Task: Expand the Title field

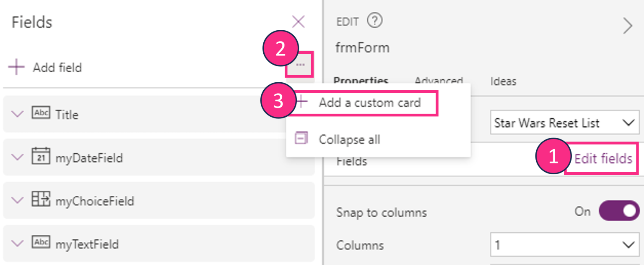Action: 17,114
